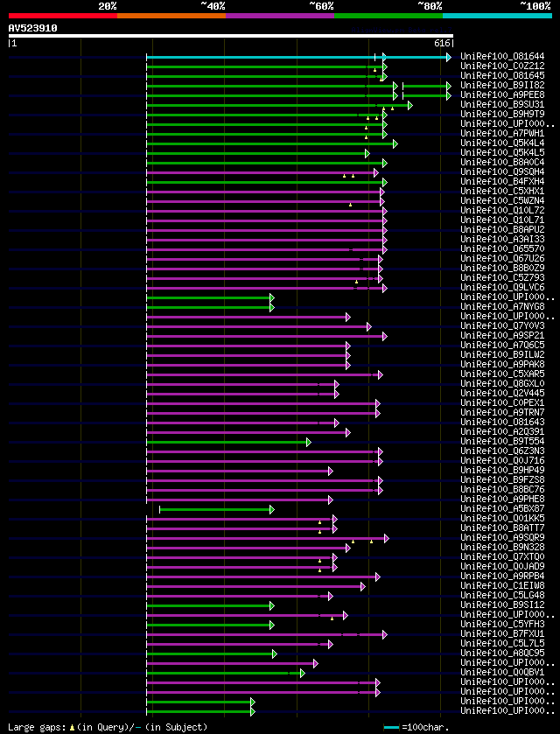560x734 pixels.
Task: Click the UniRef100_Q9LVC6 label
Action: pyautogui.click(x=502, y=287)
